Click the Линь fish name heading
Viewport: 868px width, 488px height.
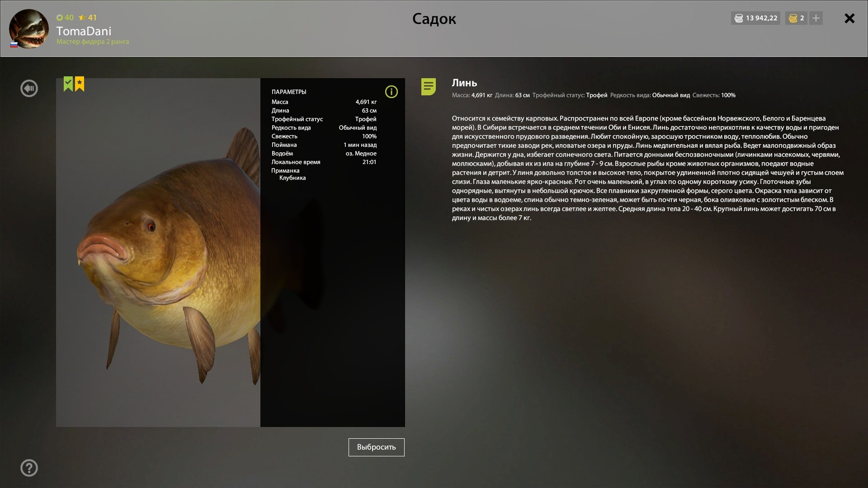pos(464,83)
